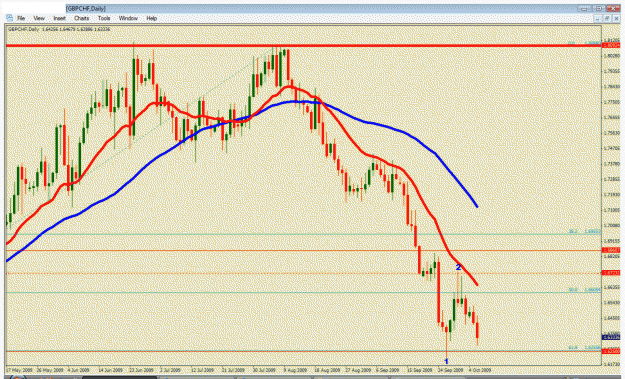Open the File menu
The height and width of the screenshot is (379, 625).
[x=21, y=18]
